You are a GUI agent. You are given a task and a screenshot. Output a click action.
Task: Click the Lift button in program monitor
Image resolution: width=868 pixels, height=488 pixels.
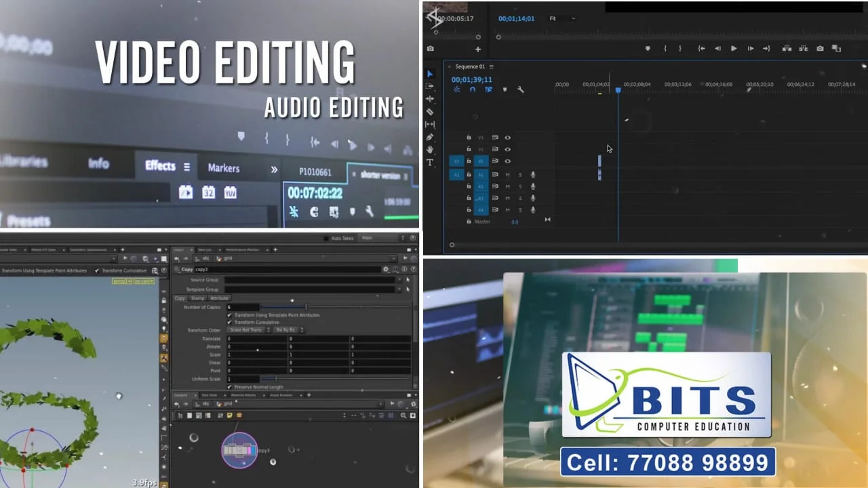tap(787, 48)
